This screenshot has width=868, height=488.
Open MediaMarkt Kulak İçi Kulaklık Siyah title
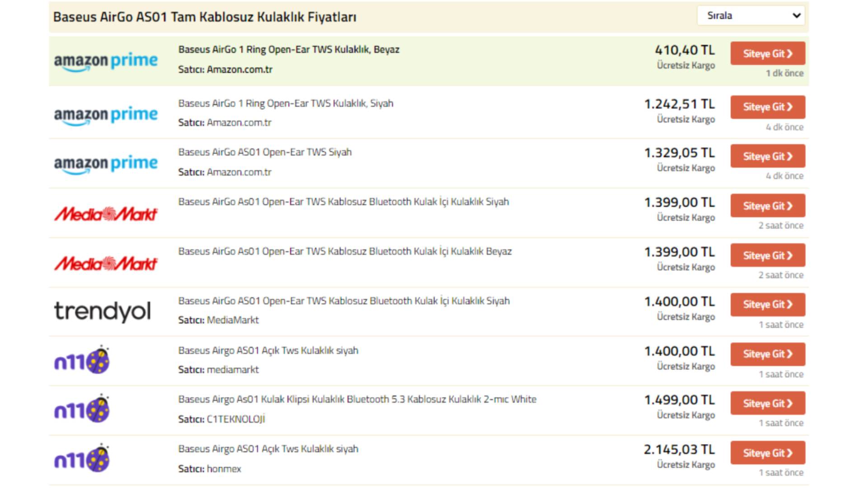(x=344, y=202)
